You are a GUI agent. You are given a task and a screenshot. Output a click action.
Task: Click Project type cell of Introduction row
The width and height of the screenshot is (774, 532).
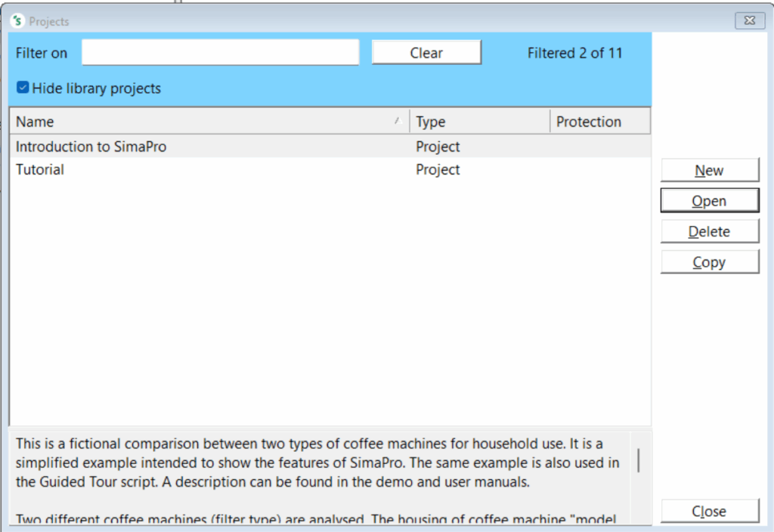438,147
